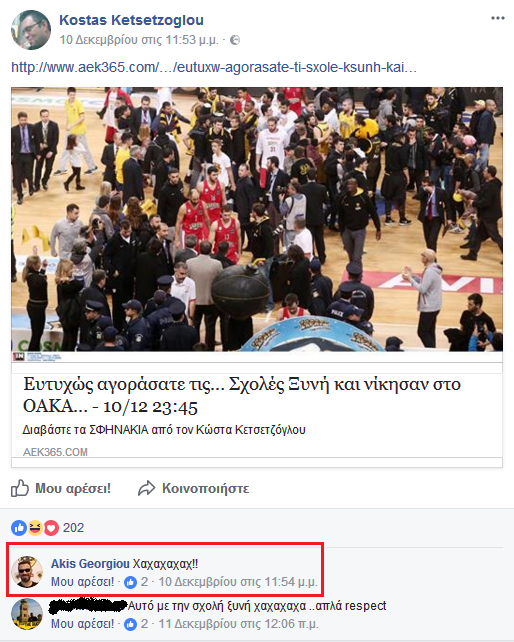514x642 pixels.
Task: Share the post via Κοινοποιήστε
Action: click(x=193, y=488)
